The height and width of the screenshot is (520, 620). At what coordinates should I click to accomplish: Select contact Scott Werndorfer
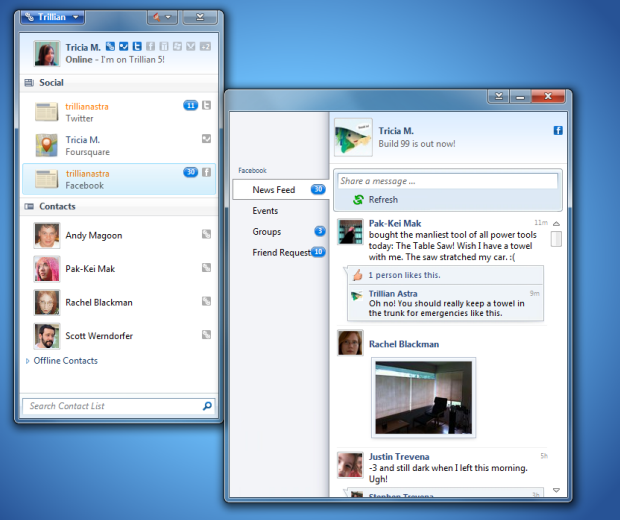(x=119, y=336)
